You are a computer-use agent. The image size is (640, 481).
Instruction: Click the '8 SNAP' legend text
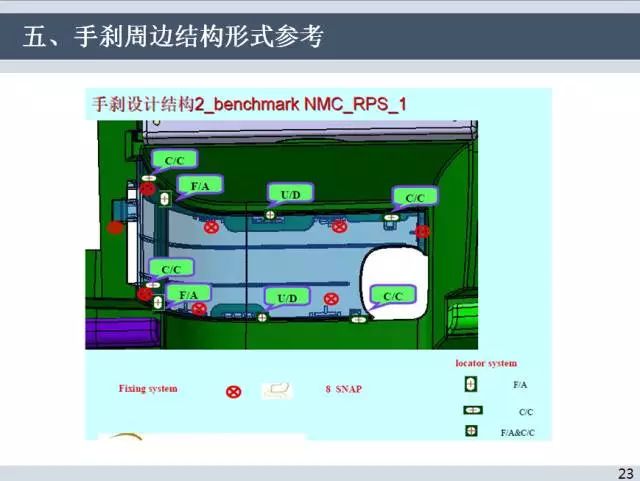click(343, 389)
